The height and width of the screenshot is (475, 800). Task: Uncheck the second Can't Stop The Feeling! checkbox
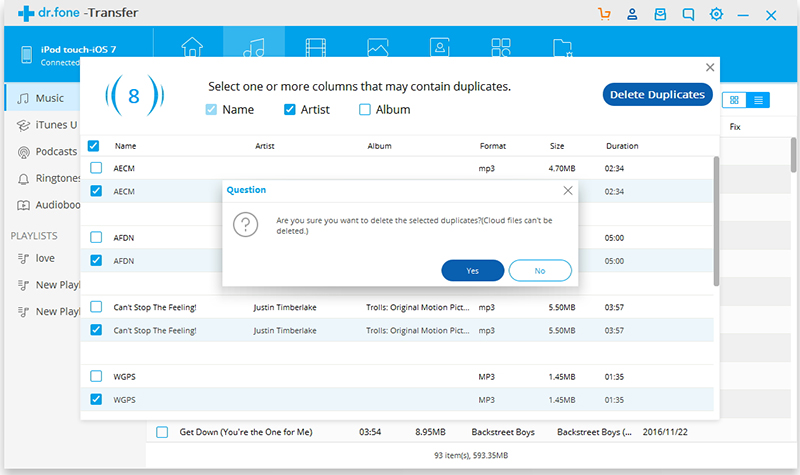(96, 330)
